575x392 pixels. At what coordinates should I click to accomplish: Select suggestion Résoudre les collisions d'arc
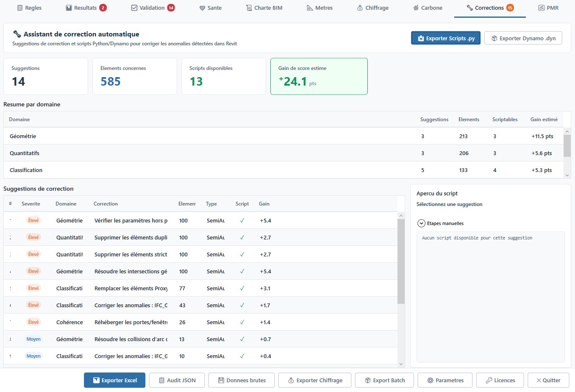coord(200,339)
